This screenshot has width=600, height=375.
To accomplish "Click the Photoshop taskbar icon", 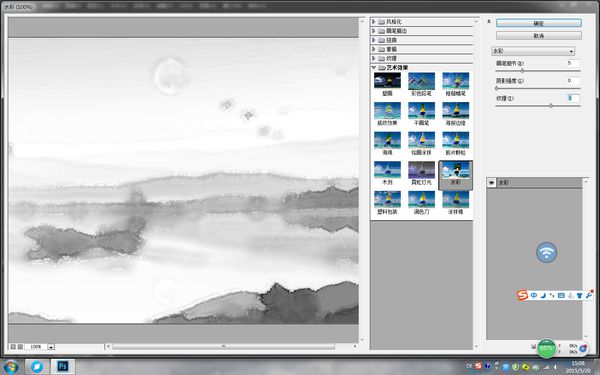I will click(62, 366).
